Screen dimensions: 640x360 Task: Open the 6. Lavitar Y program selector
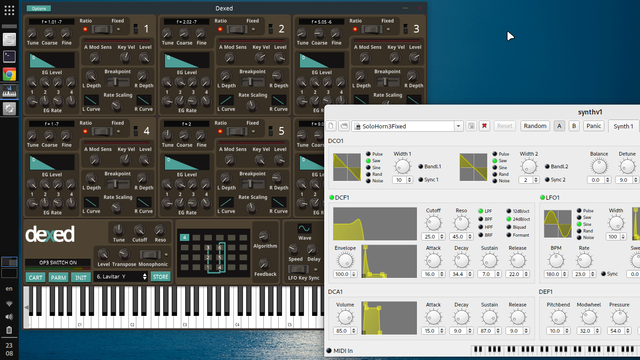coord(120,277)
